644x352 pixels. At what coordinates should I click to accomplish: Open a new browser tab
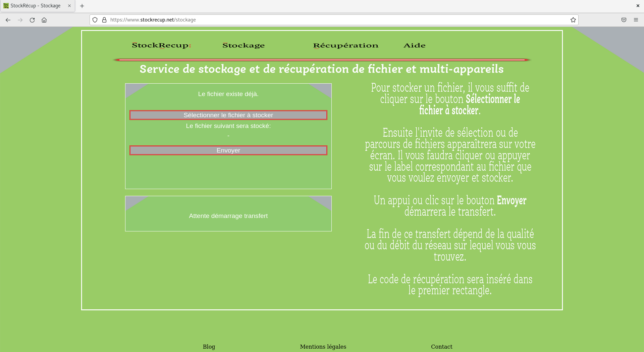[82, 6]
